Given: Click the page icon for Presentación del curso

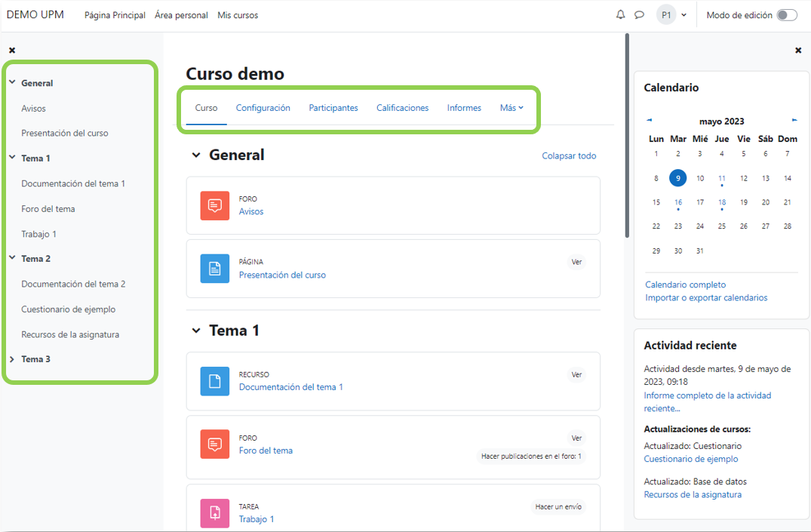Looking at the screenshot, I should pyautogui.click(x=215, y=269).
